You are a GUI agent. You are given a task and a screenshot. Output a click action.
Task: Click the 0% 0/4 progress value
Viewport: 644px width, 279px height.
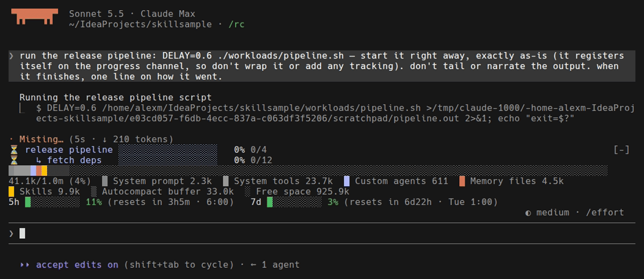tap(251, 150)
